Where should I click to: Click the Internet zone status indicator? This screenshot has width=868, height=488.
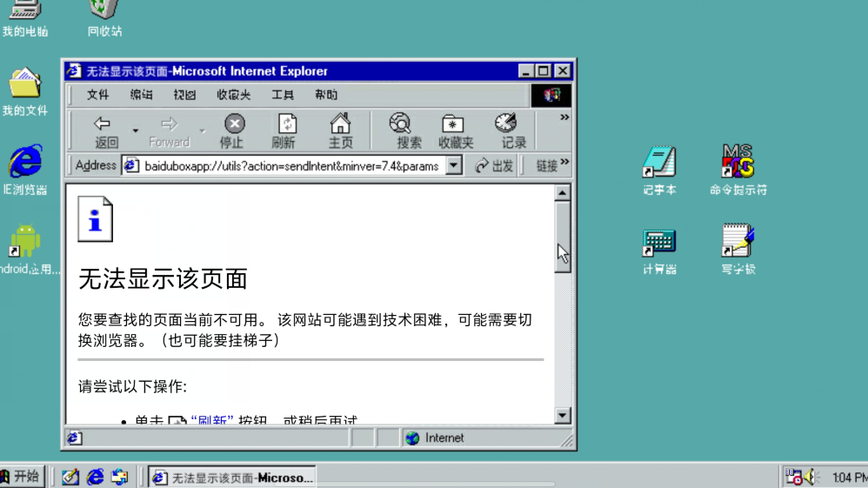pos(435,438)
